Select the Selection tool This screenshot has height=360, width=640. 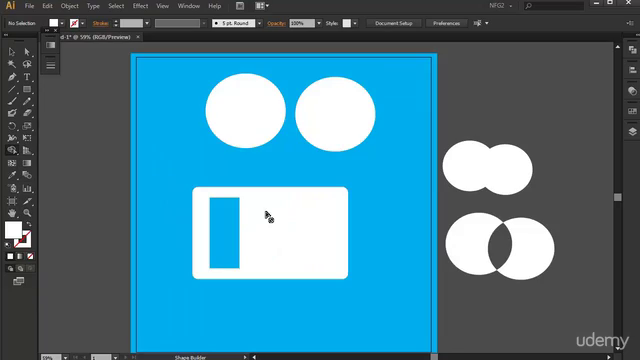click(12, 52)
